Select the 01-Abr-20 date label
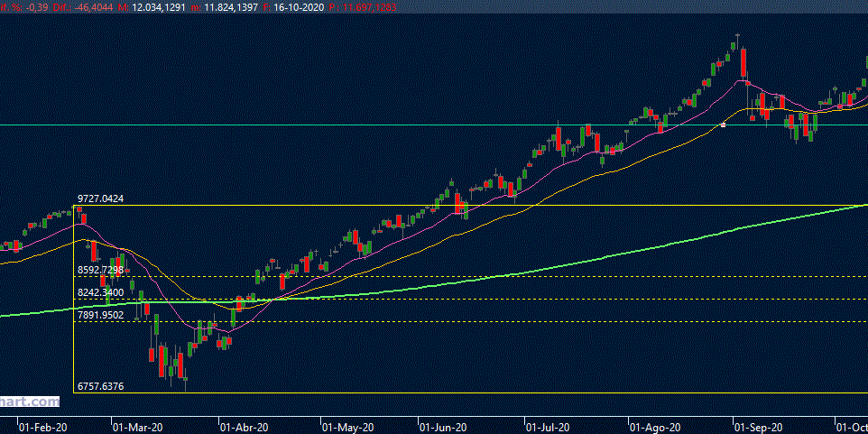Viewport: 868px width, 434px height. [245, 428]
